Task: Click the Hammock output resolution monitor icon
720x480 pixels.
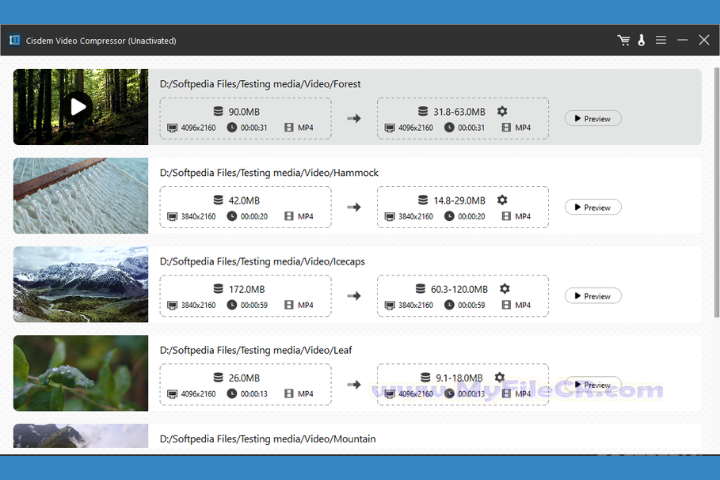Action: (x=390, y=216)
